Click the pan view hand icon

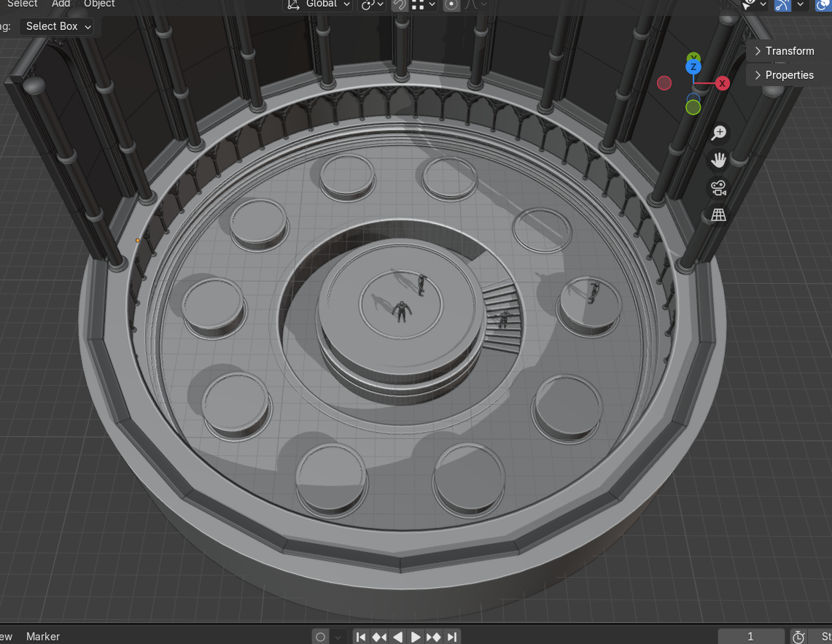[x=719, y=160]
